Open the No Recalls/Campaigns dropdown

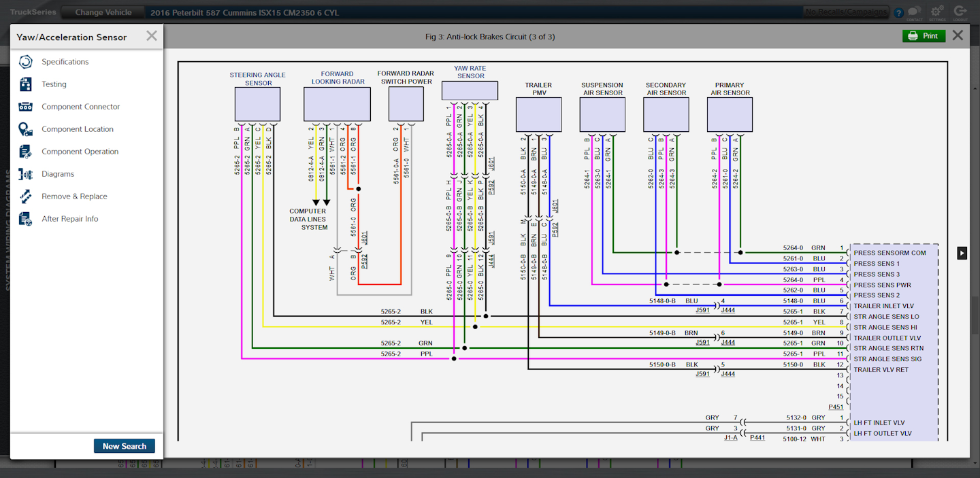(x=846, y=12)
